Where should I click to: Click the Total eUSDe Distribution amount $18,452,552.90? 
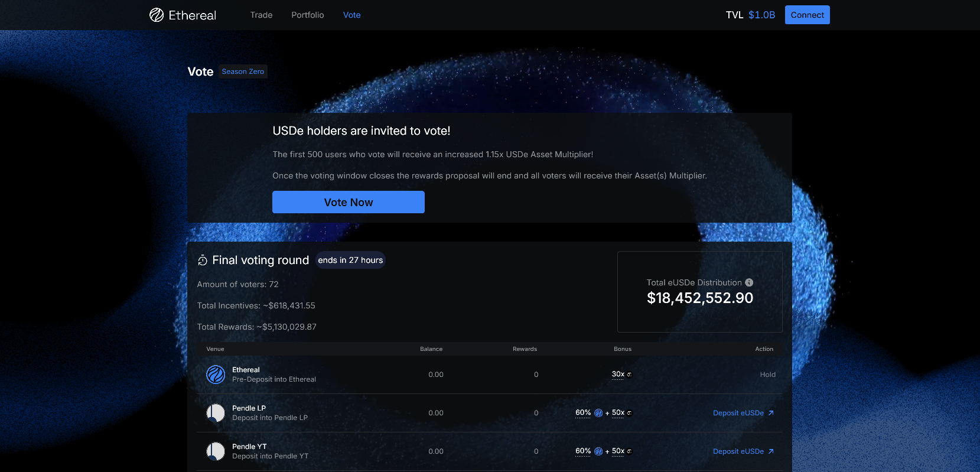700,298
